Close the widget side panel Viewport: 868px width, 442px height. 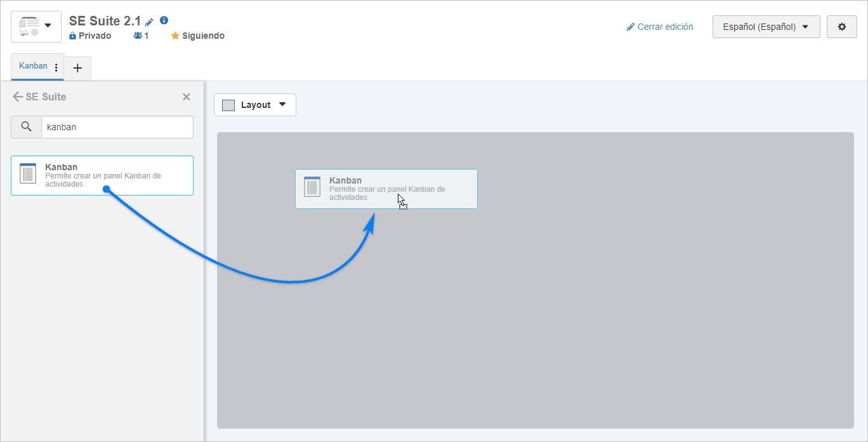[x=187, y=97]
